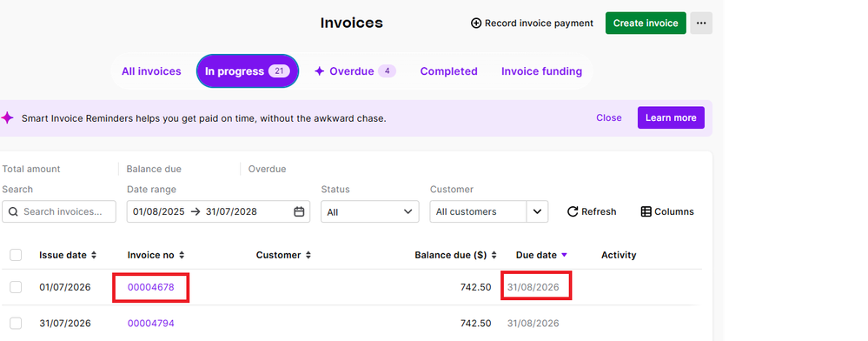Image resolution: width=868 pixels, height=341 pixels.
Task: Tick checkbox for invoice 00004678
Action: click(16, 287)
